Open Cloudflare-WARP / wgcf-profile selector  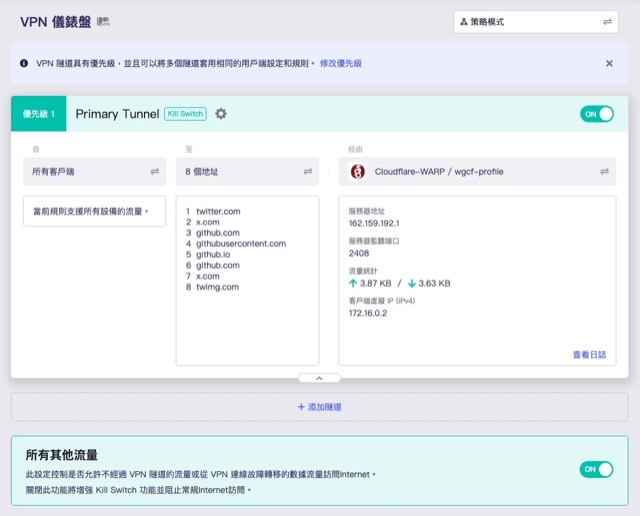click(477, 171)
